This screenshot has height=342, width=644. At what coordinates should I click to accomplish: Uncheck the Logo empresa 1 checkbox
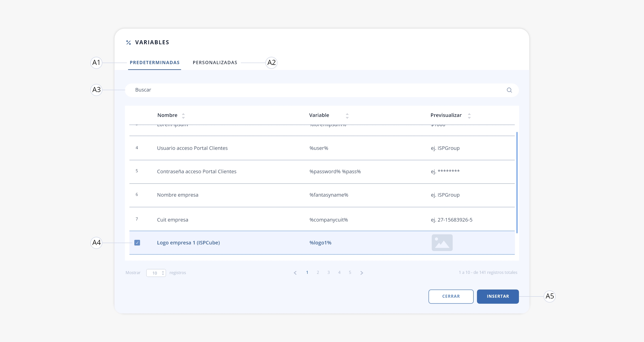point(137,243)
